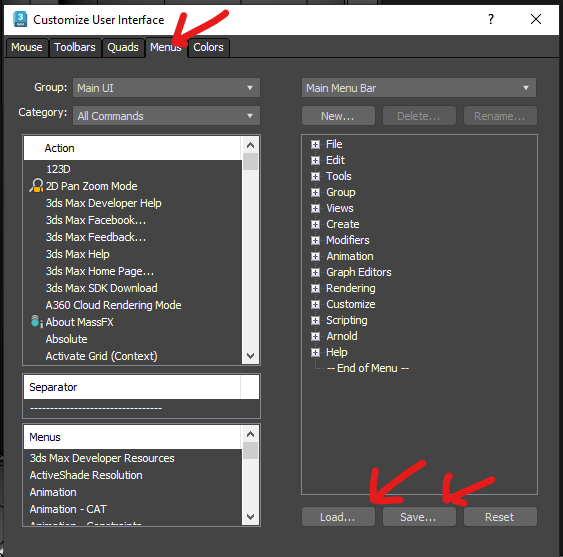Expand the Views menu tree node
Screen dimensions: 563x557
click(x=315, y=208)
